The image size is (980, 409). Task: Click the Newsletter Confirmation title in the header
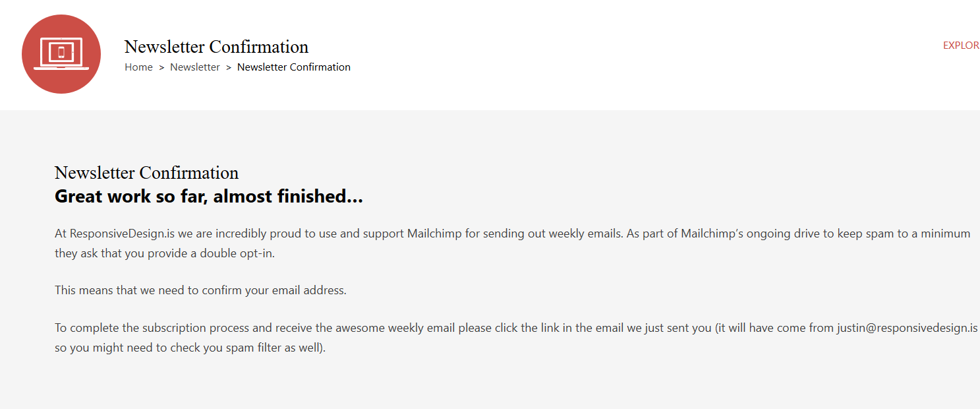[x=216, y=47]
